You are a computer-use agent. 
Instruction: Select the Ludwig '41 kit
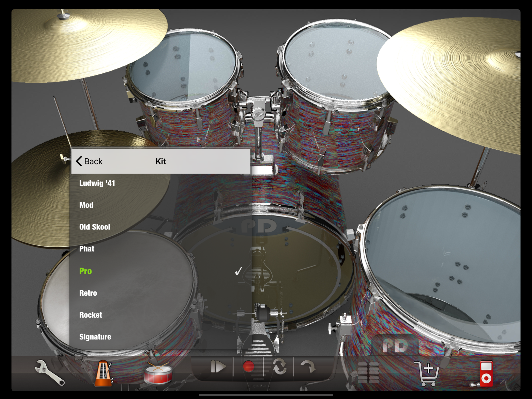pos(97,183)
